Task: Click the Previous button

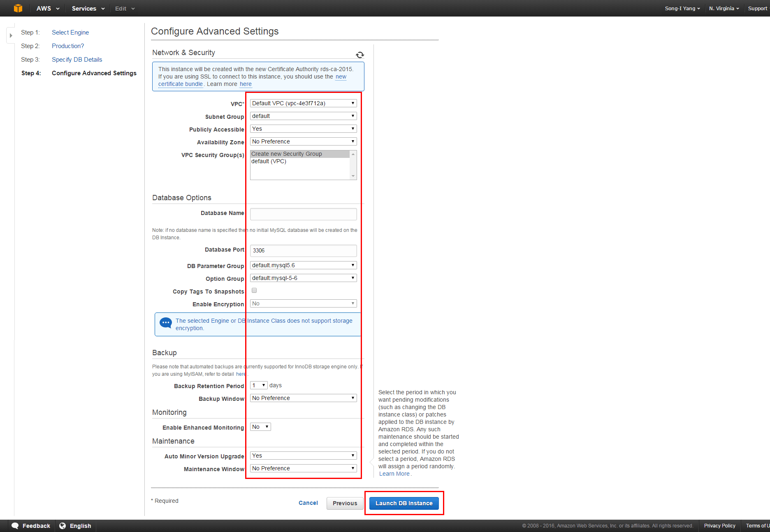Action: [345, 503]
